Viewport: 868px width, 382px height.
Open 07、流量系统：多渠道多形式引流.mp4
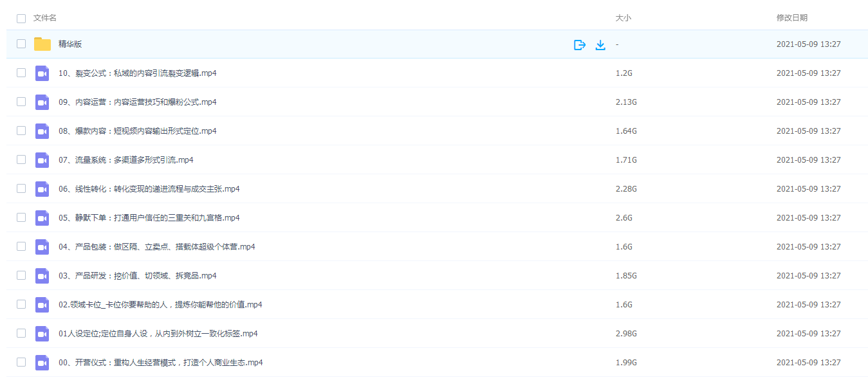coord(126,160)
